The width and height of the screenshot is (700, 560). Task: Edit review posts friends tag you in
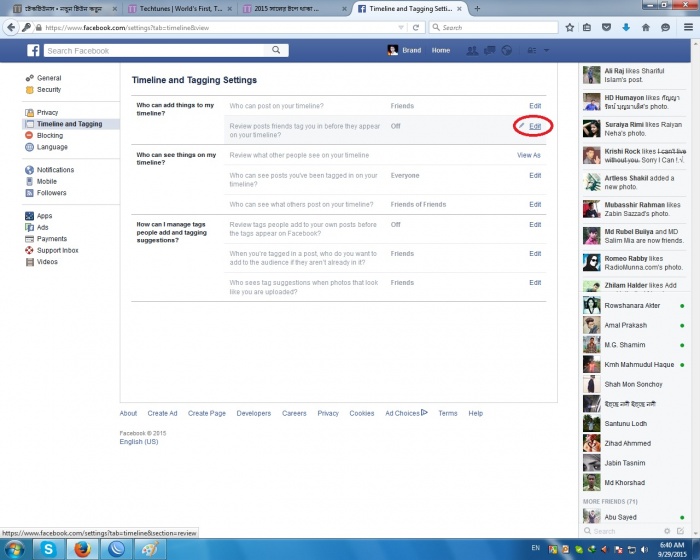535,126
